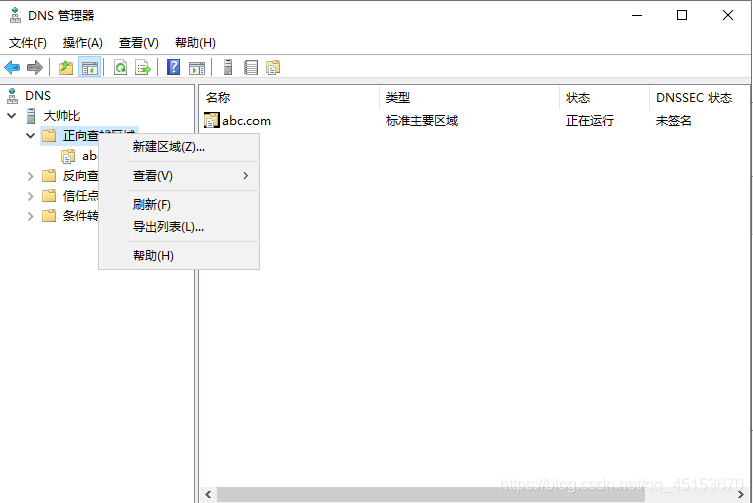Collapse the 正向查找区域 node
753x503 pixels.
click(x=30, y=136)
